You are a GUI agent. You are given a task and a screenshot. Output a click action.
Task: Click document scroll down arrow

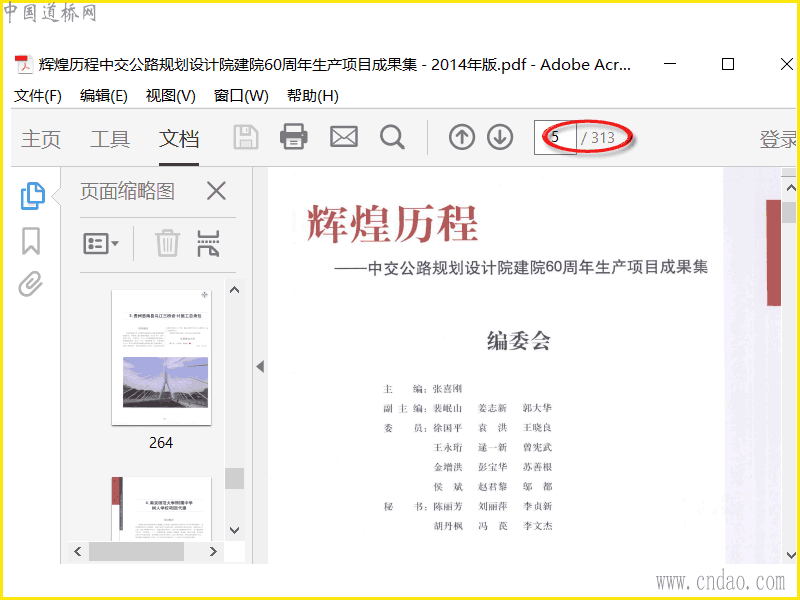point(790,555)
